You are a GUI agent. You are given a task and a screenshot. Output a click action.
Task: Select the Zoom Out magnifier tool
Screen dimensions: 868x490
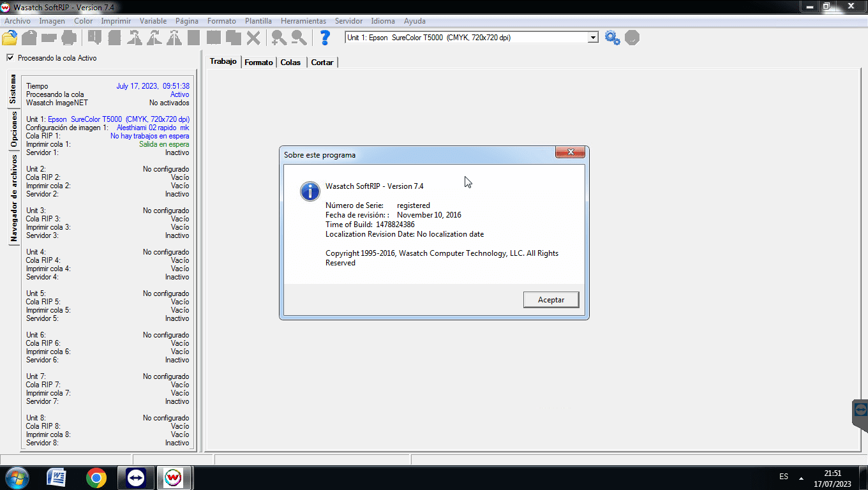297,37
